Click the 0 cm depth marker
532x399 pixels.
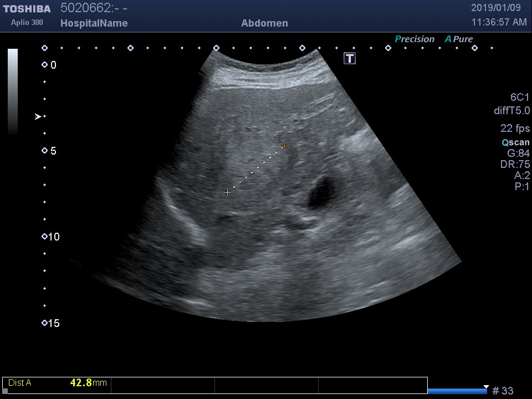tap(45, 65)
